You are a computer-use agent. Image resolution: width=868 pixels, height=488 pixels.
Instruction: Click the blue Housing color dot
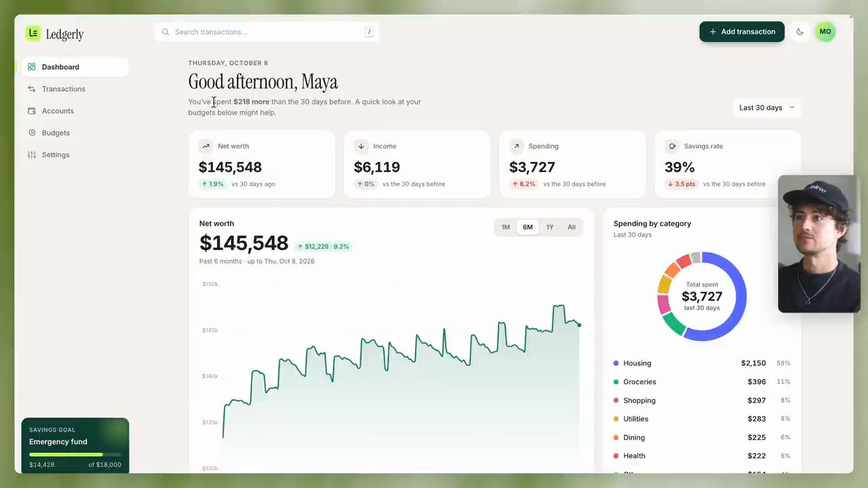616,363
